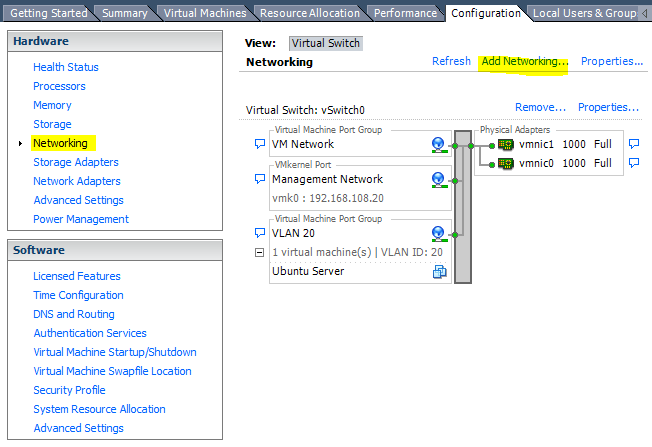Click the Management Network info bubble icon

click(259, 179)
